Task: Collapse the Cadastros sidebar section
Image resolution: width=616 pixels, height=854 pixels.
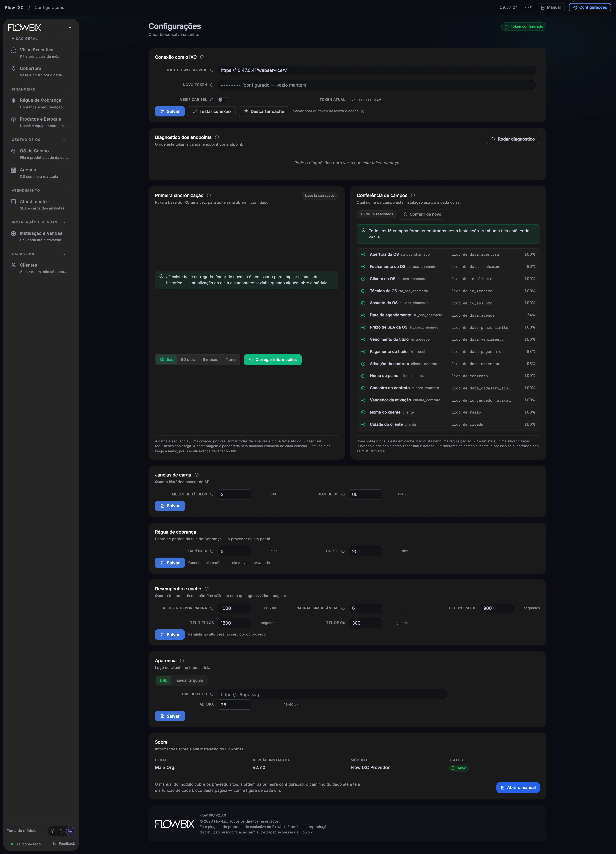Action: (x=64, y=254)
